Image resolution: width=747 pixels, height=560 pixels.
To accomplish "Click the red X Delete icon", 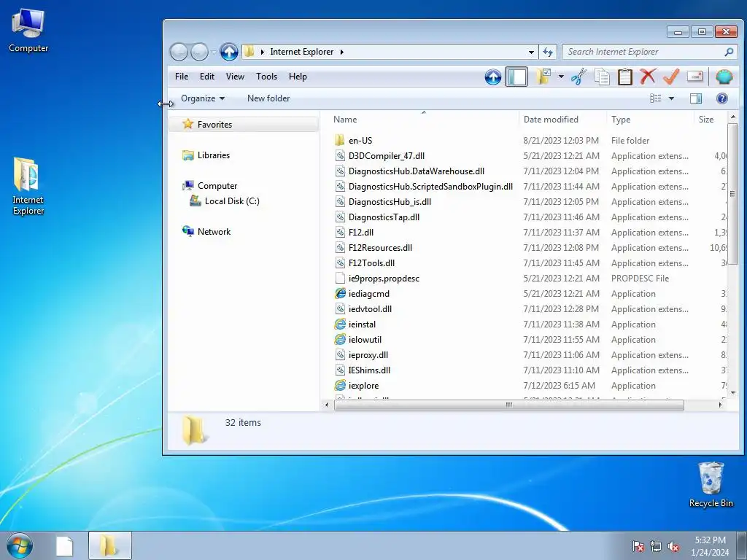I will [648, 77].
